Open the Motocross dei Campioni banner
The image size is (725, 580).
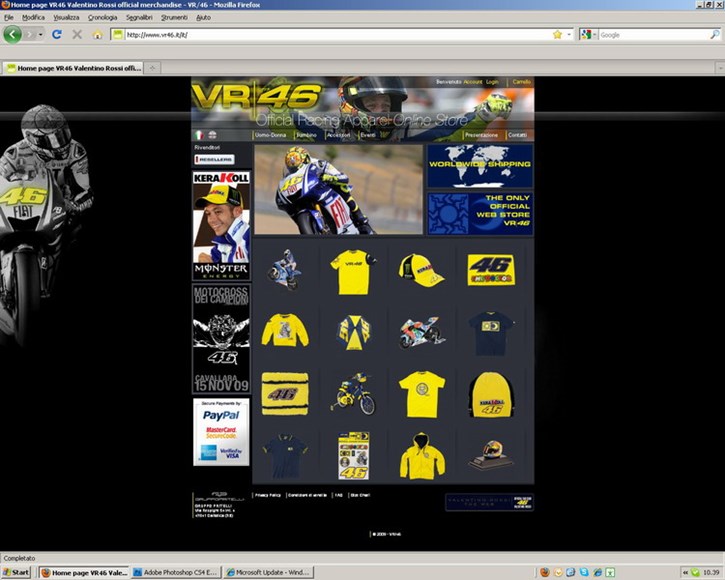221,339
